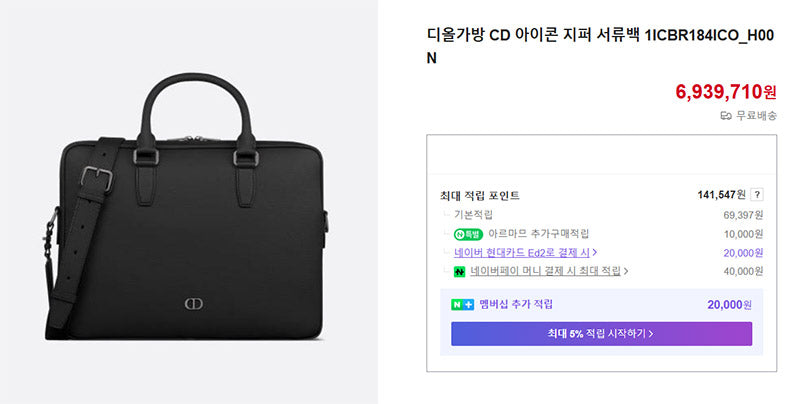The height and width of the screenshot is (404, 800).
Task: Expand chevron next to 네이버페이 머니 link
Action: coord(626,271)
